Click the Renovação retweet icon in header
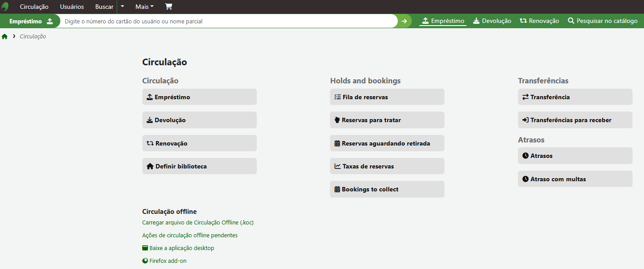 (523, 21)
